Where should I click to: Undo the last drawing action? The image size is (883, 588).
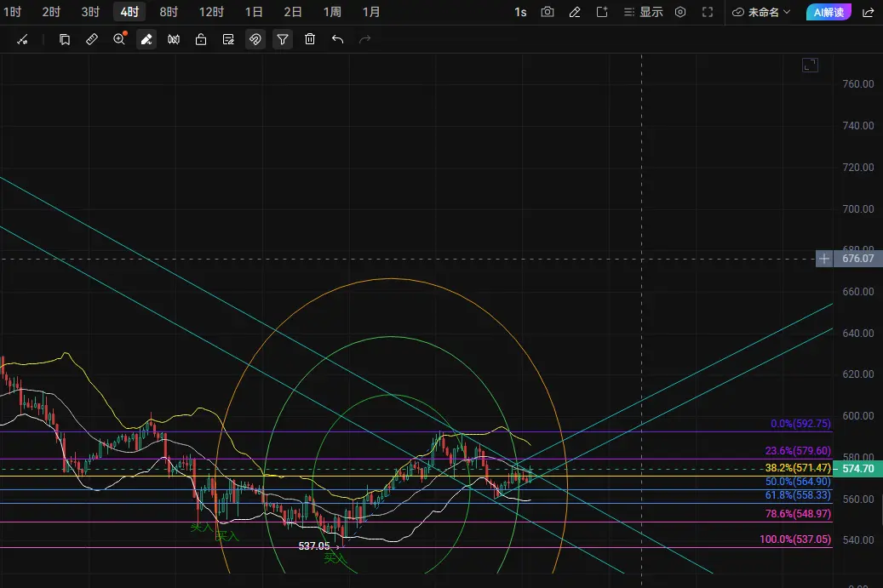(x=337, y=39)
